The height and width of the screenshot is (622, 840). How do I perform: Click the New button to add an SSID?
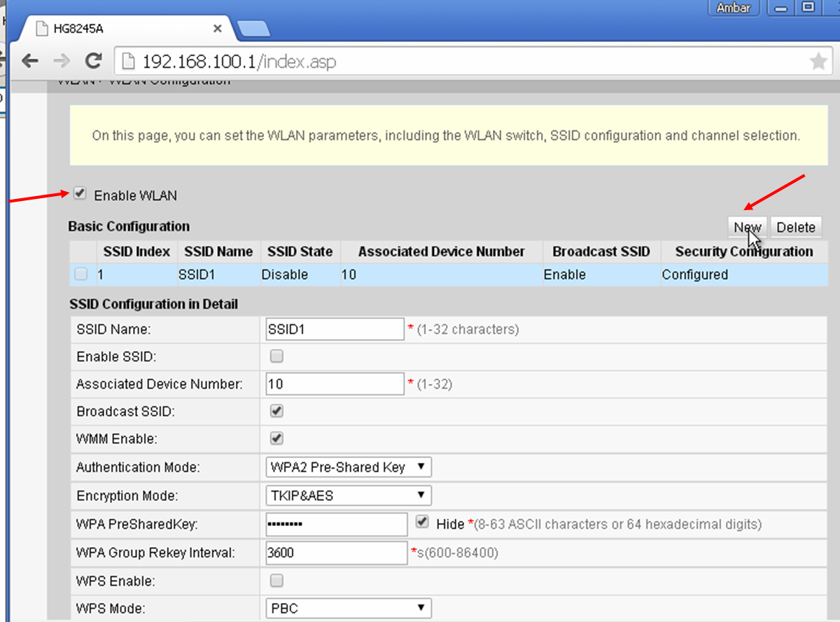(747, 227)
